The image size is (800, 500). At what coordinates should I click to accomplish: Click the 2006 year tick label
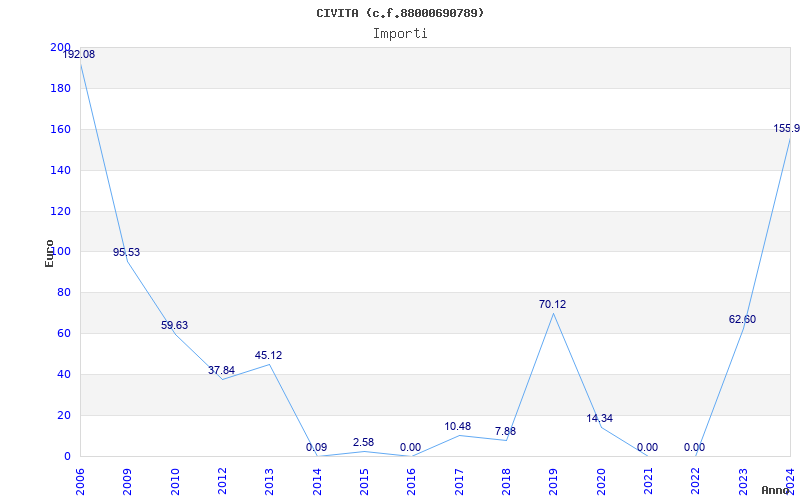[80, 482]
